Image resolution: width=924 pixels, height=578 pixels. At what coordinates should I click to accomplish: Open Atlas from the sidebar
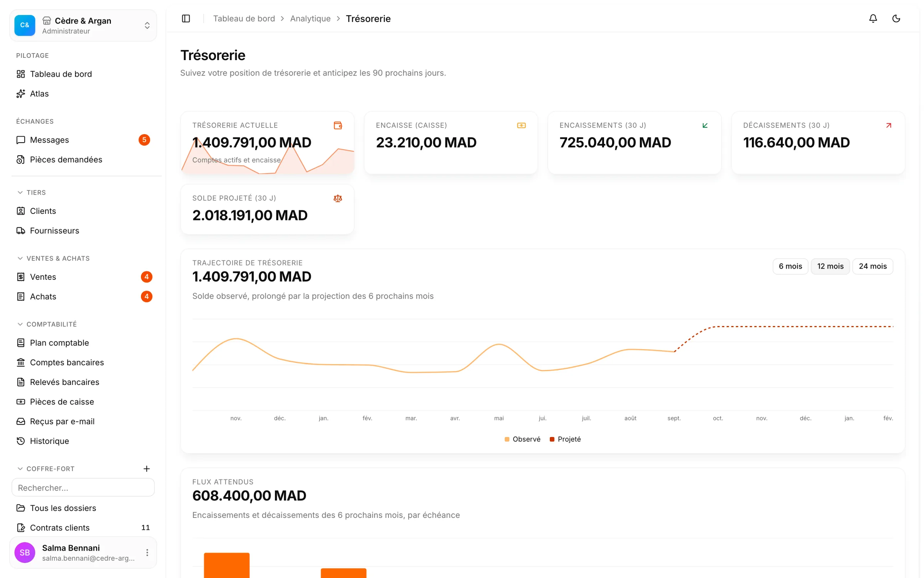(x=83, y=94)
